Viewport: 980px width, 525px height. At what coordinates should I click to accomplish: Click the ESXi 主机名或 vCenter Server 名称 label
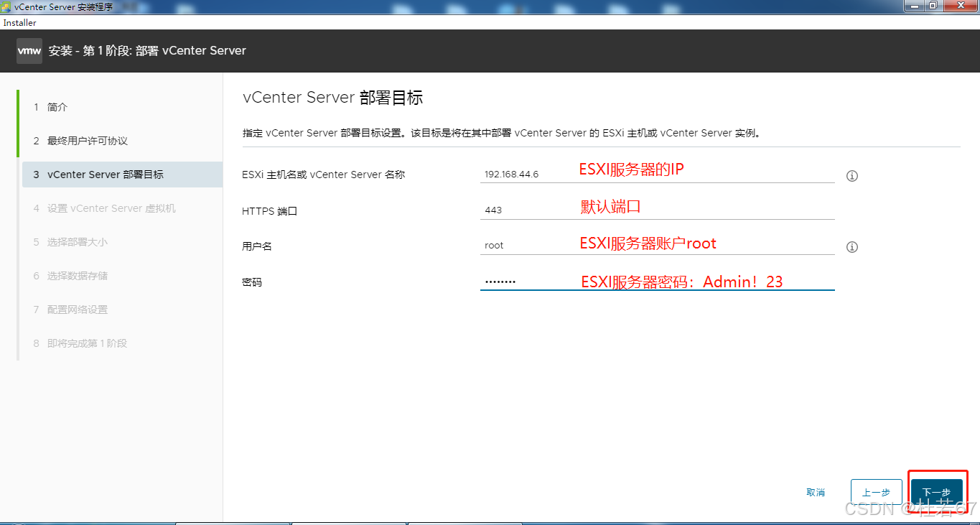tap(324, 175)
